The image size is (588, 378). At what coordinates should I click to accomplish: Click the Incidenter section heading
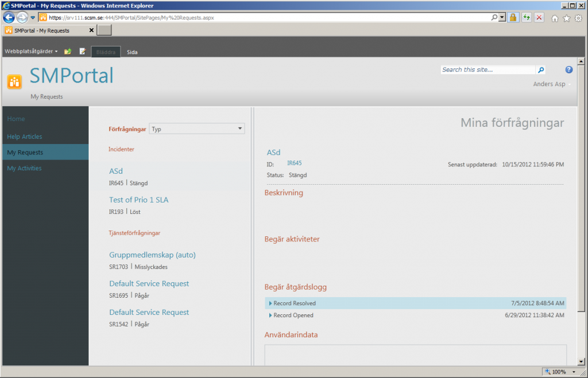coord(121,149)
